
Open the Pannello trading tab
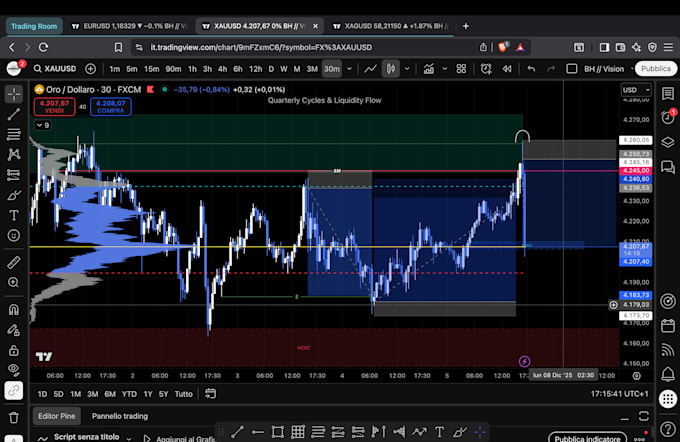click(120, 416)
